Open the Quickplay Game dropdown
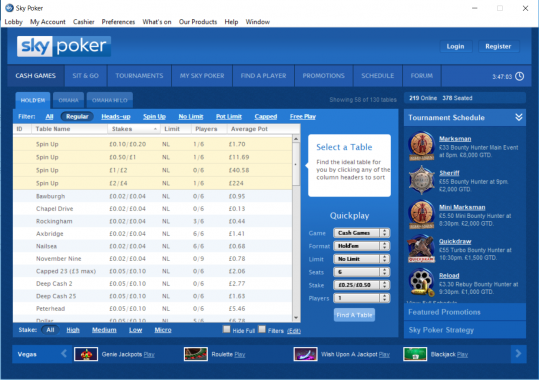This screenshot has width=539, height=380. 361,233
